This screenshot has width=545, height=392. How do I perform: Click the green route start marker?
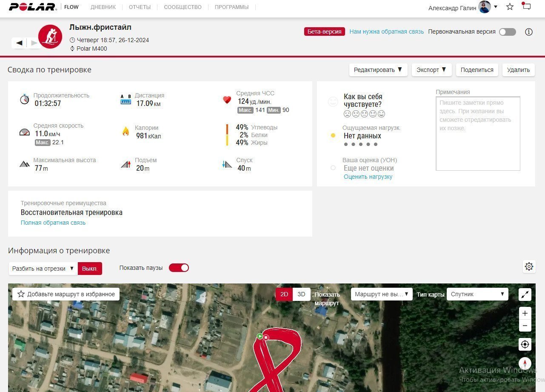pyautogui.click(x=260, y=336)
